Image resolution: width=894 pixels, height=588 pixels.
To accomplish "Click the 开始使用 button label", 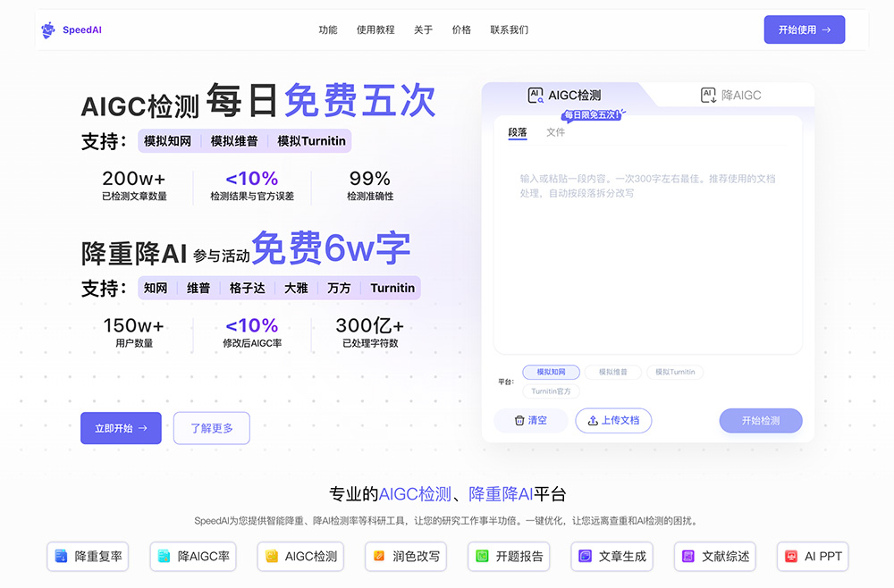I will coord(797,29).
